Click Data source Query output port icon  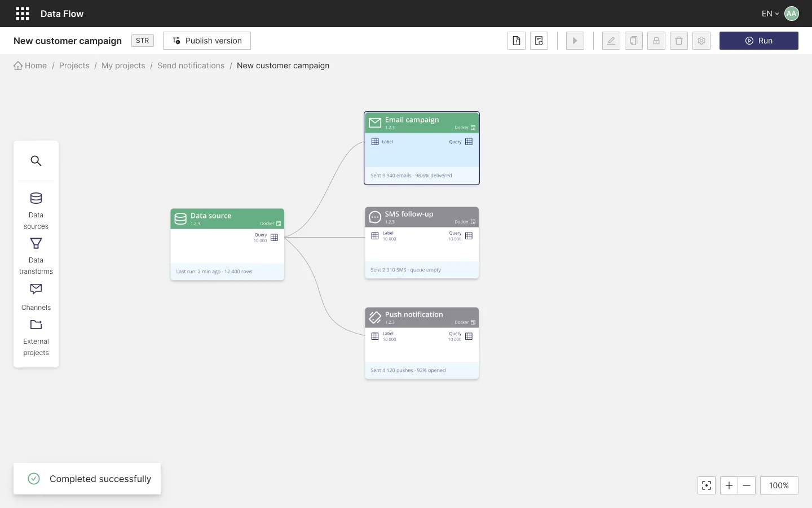pyautogui.click(x=274, y=238)
